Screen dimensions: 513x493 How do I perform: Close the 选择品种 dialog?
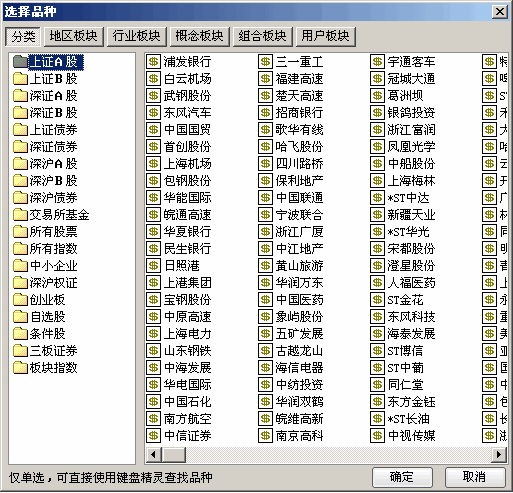tap(500, 12)
